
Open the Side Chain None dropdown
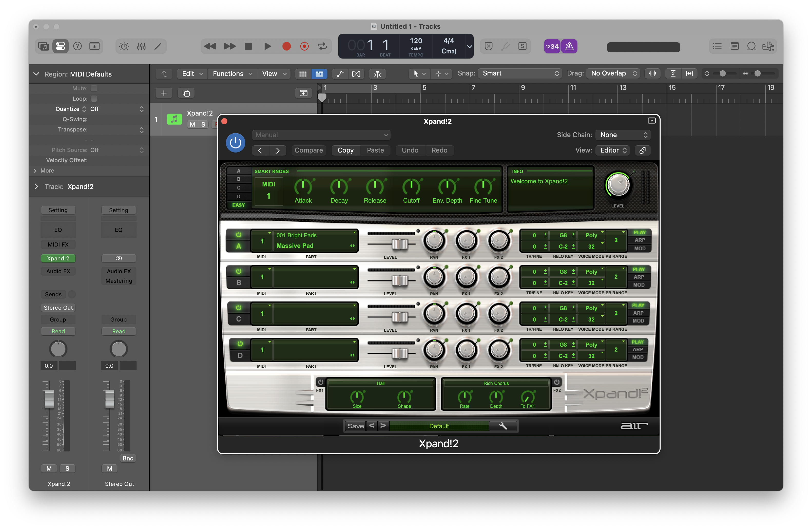[623, 135]
